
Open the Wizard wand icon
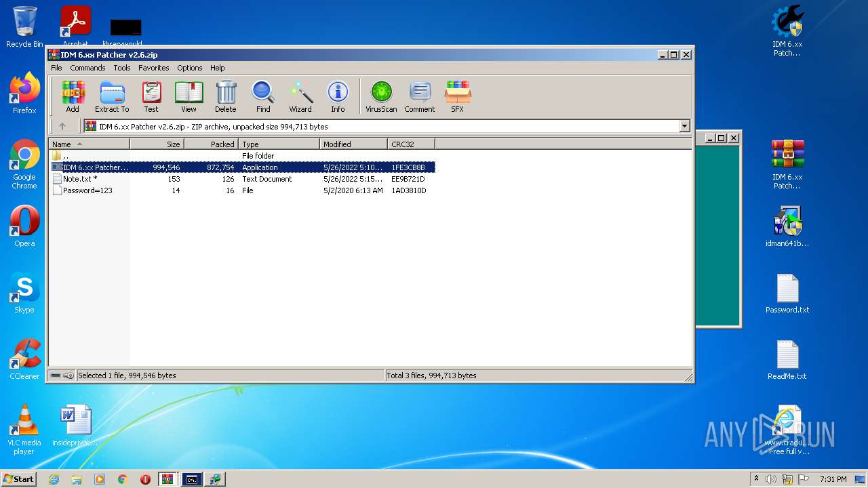click(300, 96)
